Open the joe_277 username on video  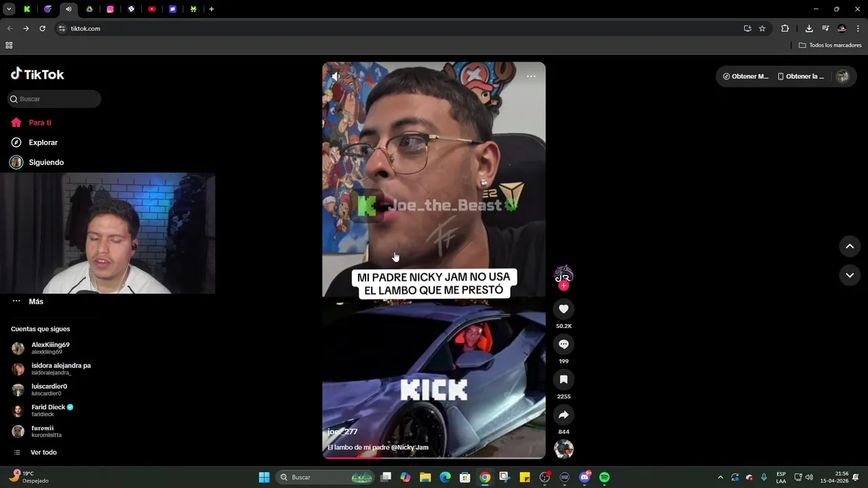click(x=342, y=432)
